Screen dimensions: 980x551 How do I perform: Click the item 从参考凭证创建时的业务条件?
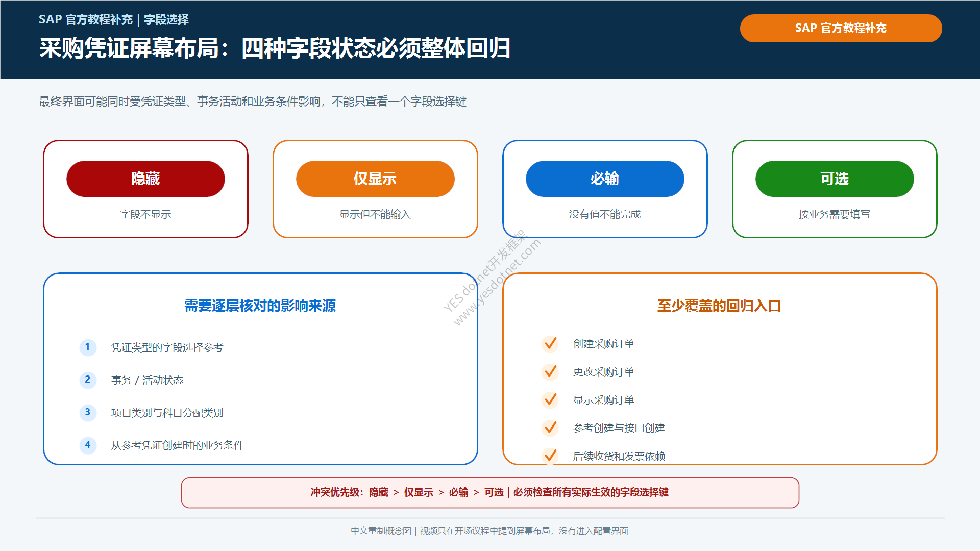(178, 445)
